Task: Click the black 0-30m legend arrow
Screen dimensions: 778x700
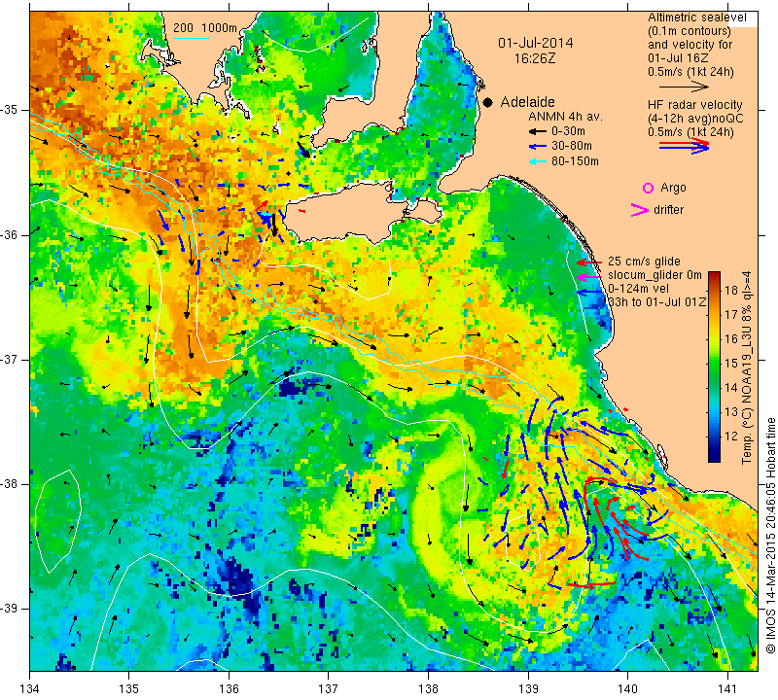Action: [537, 132]
